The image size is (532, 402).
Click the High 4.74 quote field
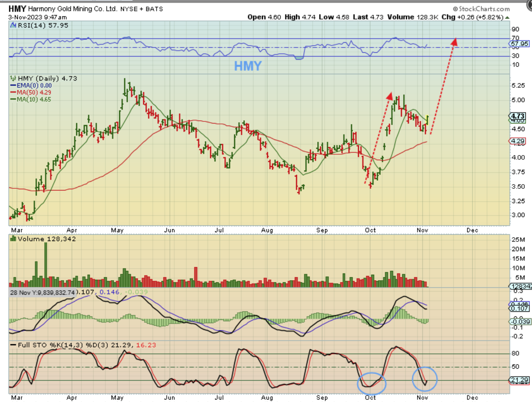point(300,17)
